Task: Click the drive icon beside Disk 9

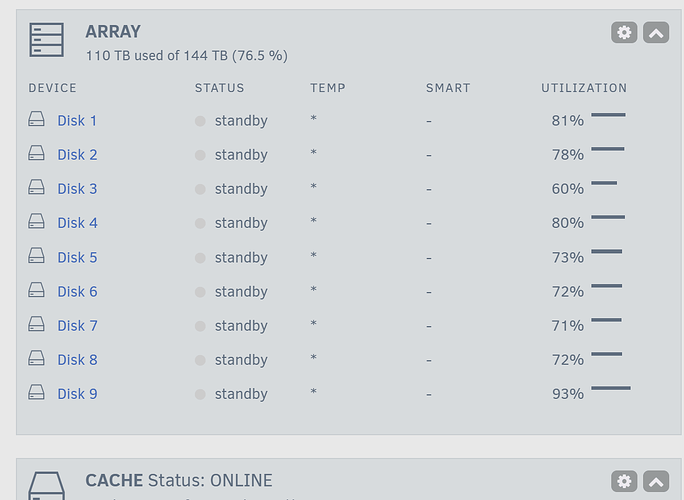Action: click(36, 392)
